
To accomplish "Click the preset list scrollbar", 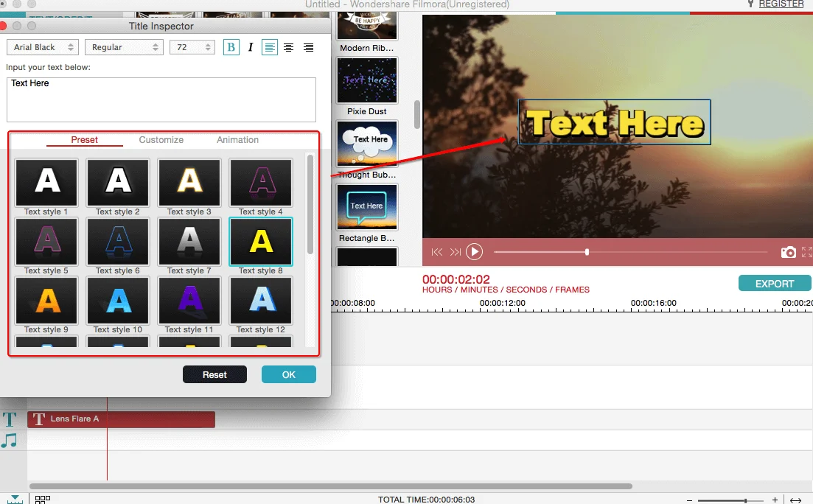I will 310,204.
